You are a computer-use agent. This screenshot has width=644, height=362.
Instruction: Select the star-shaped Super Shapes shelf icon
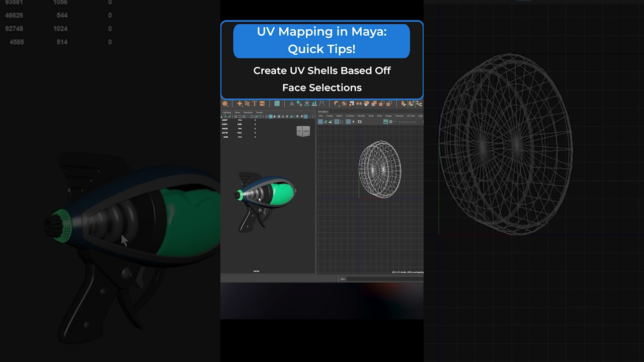(239, 104)
